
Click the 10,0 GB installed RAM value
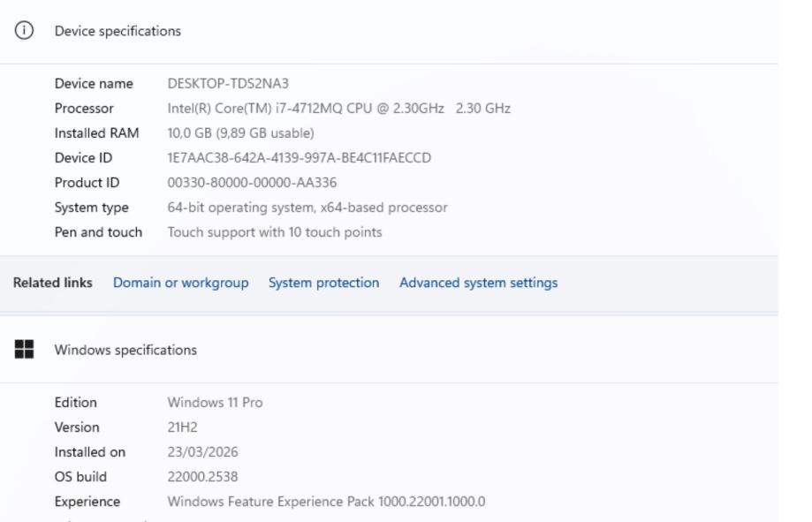pyautogui.click(x=240, y=133)
